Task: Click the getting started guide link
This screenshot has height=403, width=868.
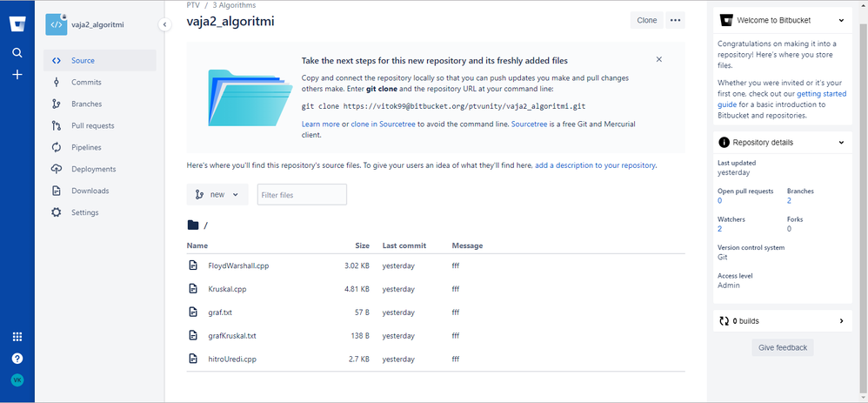Action: pos(782,99)
